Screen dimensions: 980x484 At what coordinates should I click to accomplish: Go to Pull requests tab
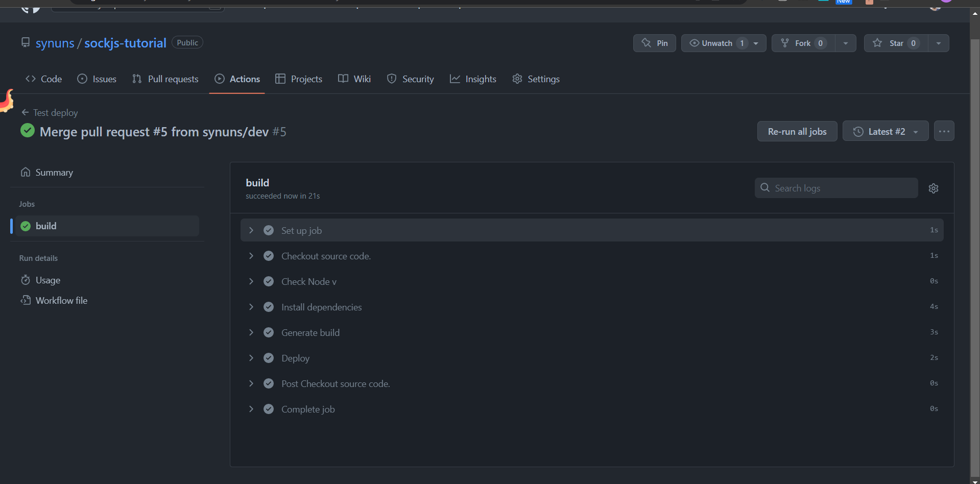click(165, 79)
